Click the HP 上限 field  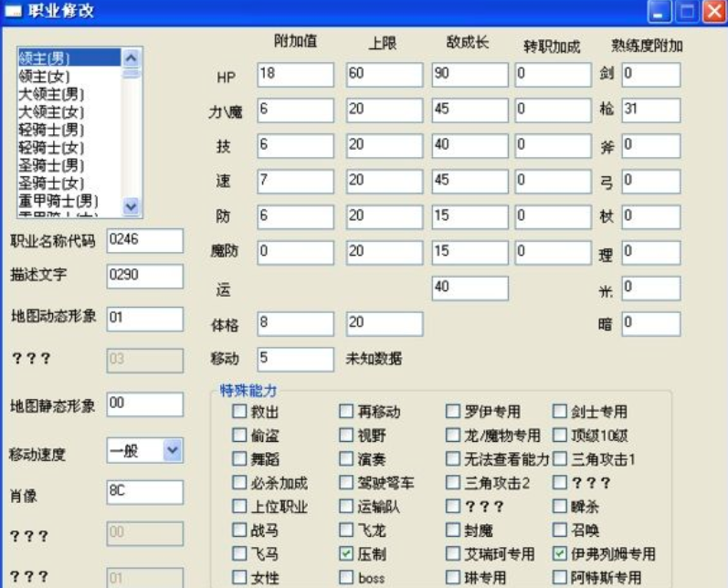pos(385,74)
